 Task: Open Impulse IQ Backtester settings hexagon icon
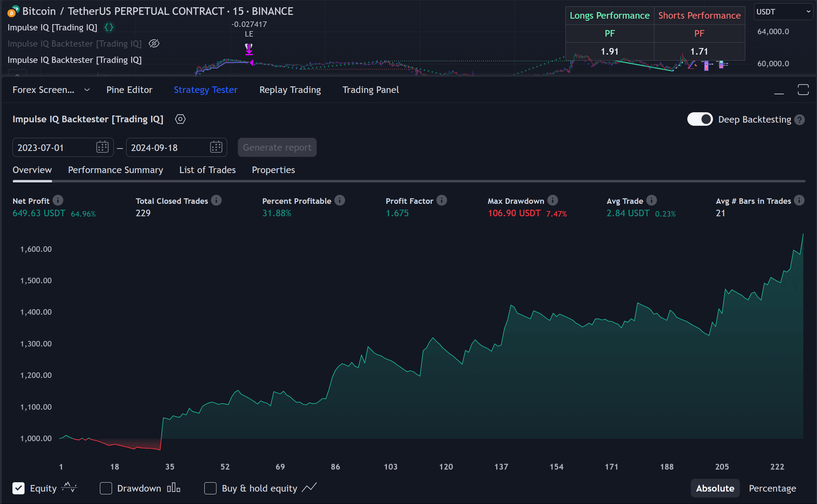(x=180, y=119)
